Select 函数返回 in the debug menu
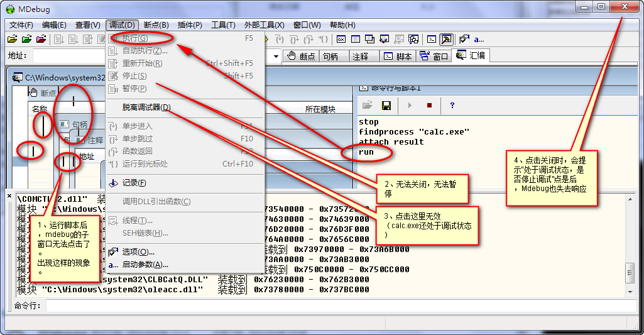 pyautogui.click(x=185, y=151)
